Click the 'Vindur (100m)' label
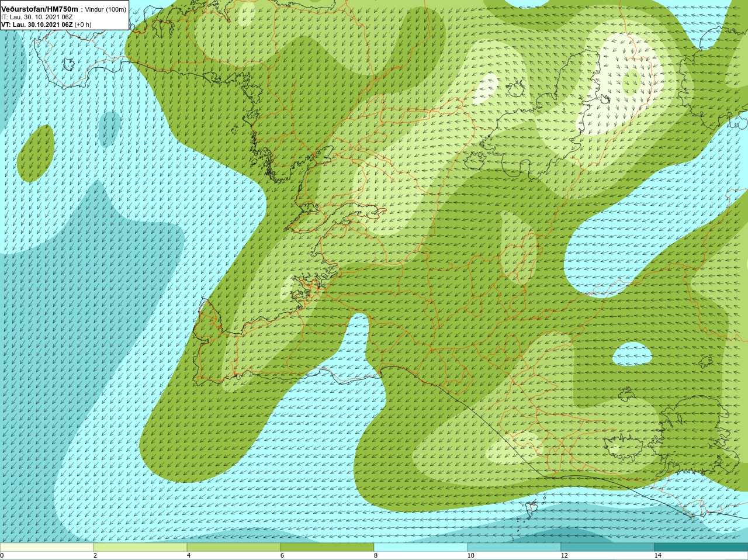748x560 pixels. pos(106,9)
